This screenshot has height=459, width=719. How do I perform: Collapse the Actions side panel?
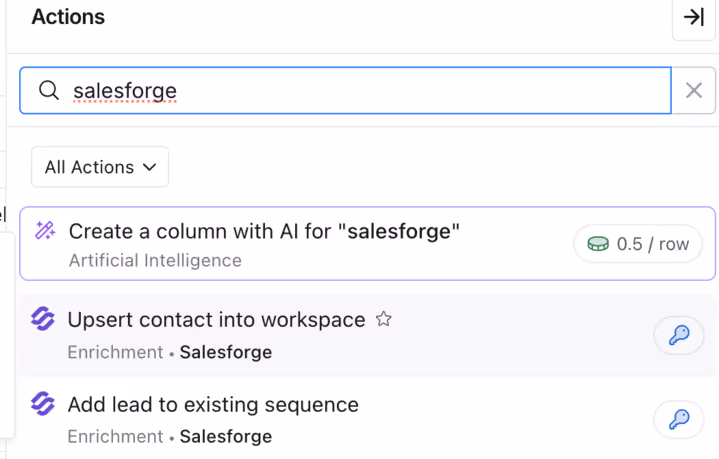(694, 18)
